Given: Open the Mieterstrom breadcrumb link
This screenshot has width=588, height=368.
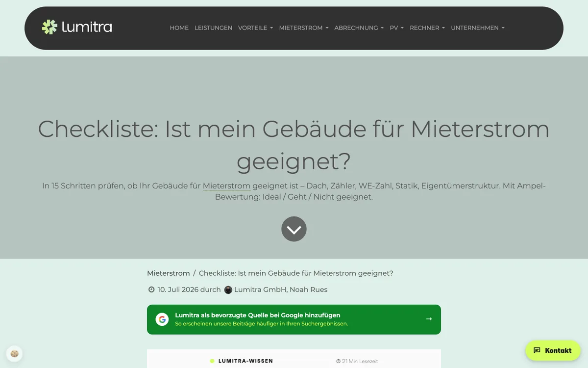Looking at the screenshot, I should coord(168,273).
